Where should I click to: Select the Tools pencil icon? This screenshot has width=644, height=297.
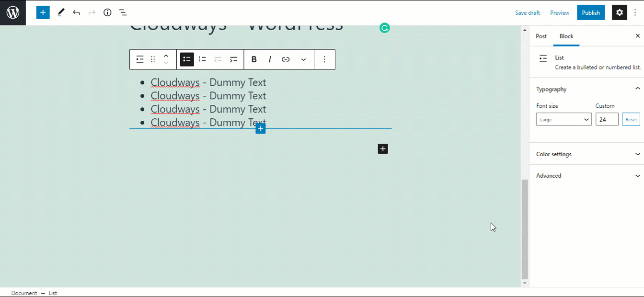tap(61, 12)
